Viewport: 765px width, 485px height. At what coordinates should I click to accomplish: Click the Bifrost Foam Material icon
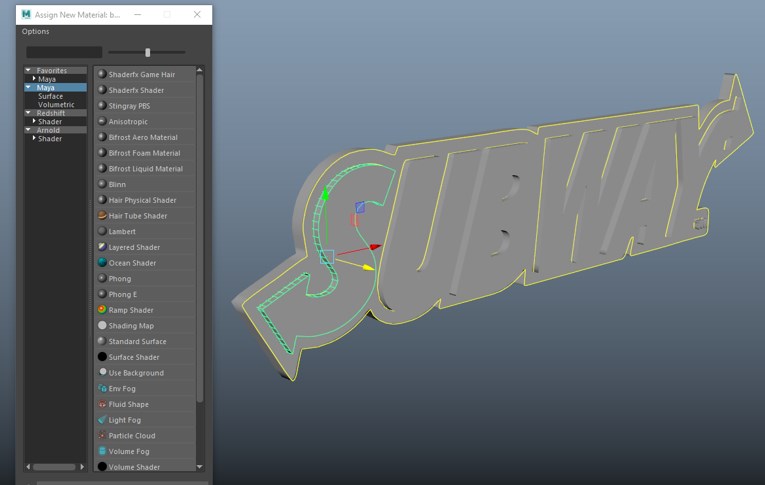pos(102,153)
